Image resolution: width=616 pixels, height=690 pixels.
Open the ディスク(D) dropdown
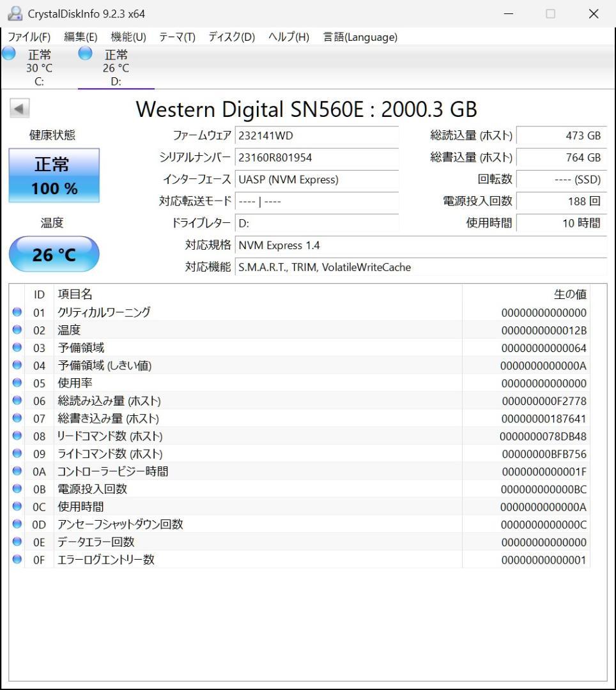[x=230, y=37]
